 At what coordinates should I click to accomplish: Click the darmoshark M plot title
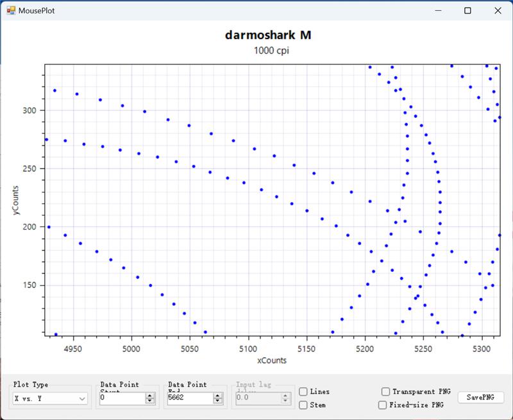[x=268, y=35]
